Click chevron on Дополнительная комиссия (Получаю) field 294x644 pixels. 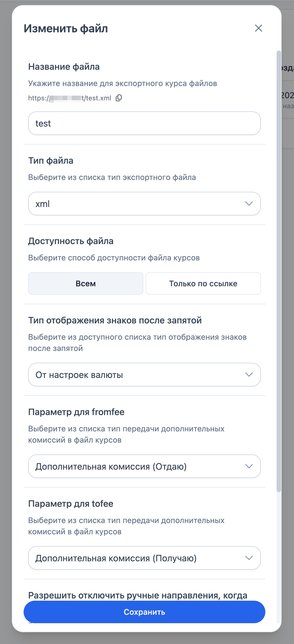tap(249, 558)
